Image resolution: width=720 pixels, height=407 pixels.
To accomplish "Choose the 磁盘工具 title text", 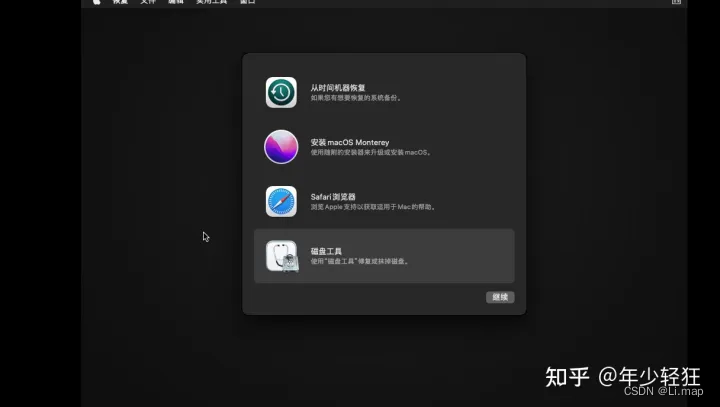I will coord(326,251).
